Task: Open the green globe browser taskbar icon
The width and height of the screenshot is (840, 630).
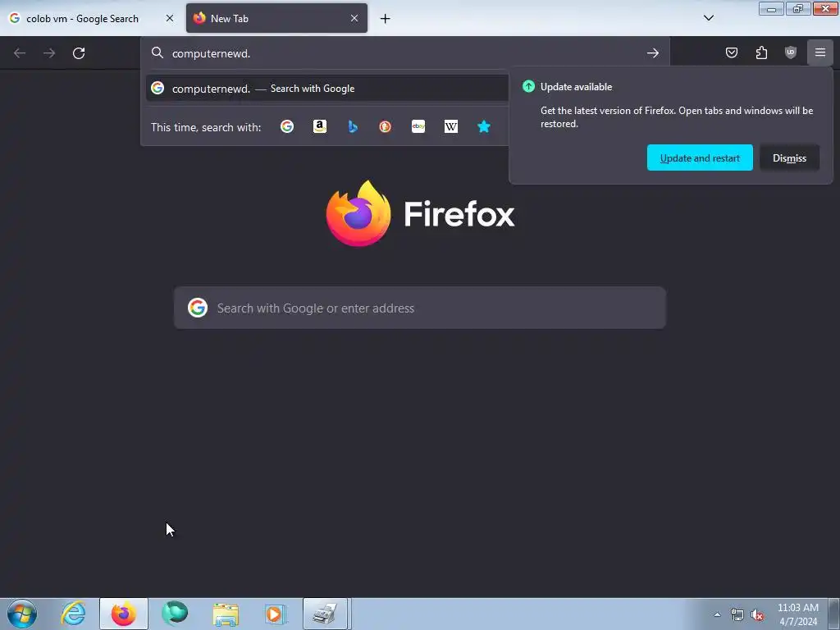Action: (x=175, y=614)
